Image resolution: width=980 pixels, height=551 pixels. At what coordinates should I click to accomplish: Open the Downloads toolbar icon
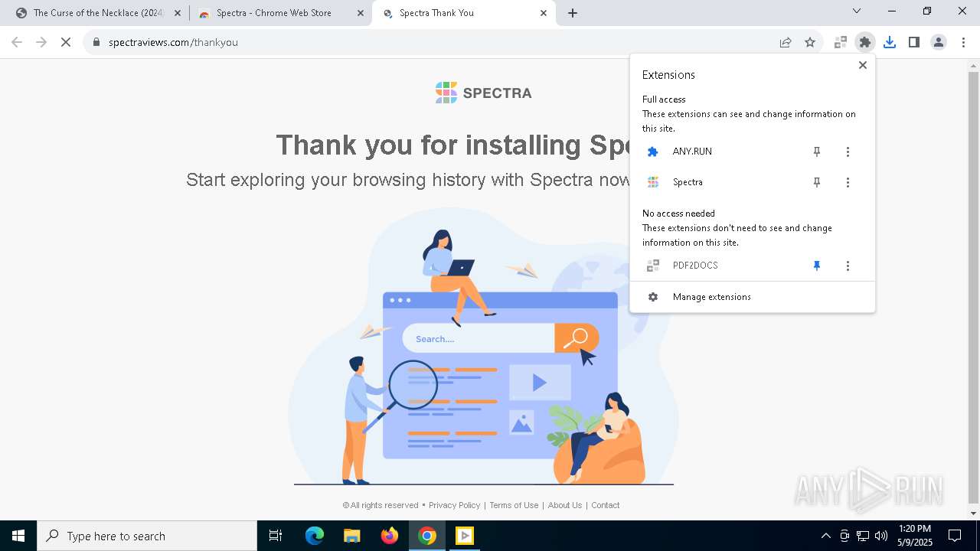pos(890,42)
